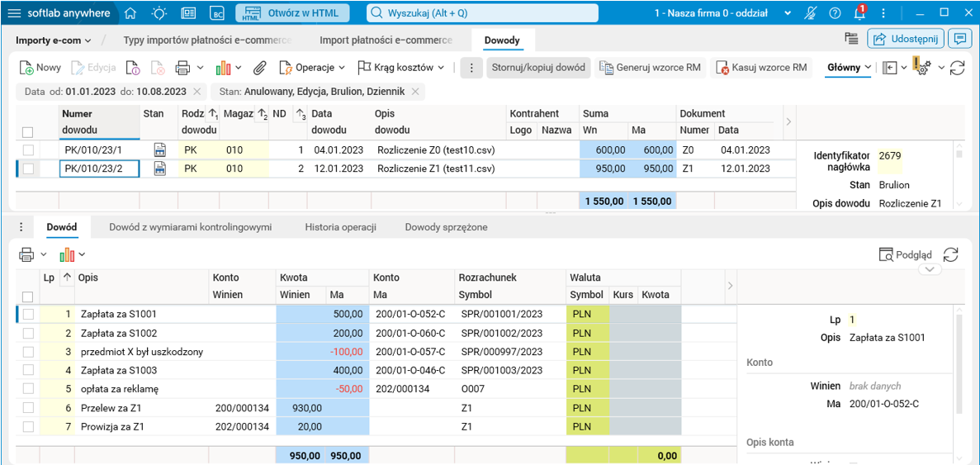
Task: Refresh the documents list in top toolbar
Action: tap(958, 68)
